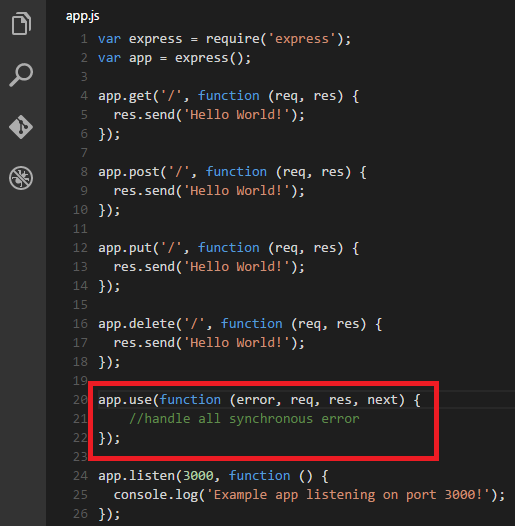Viewport: 515px width, 526px height.
Task: Click 'Hello World!' string on line 13
Action: click(237, 267)
